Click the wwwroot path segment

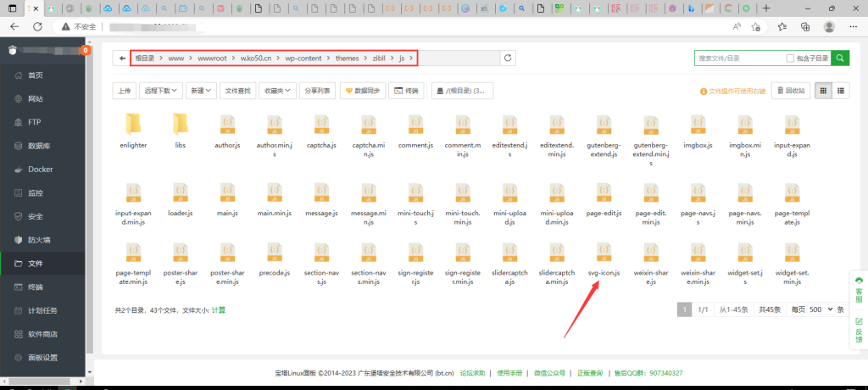tap(212, 58)
